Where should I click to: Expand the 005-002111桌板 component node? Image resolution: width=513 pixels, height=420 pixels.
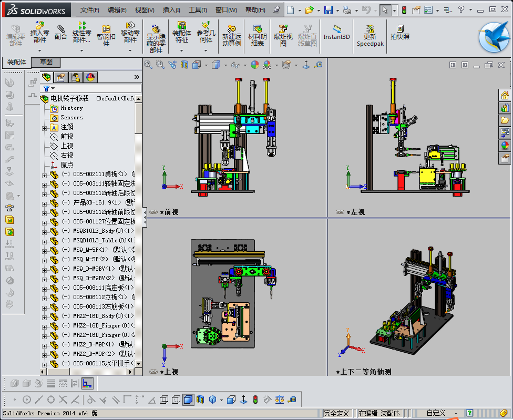[x=45, y=175]
